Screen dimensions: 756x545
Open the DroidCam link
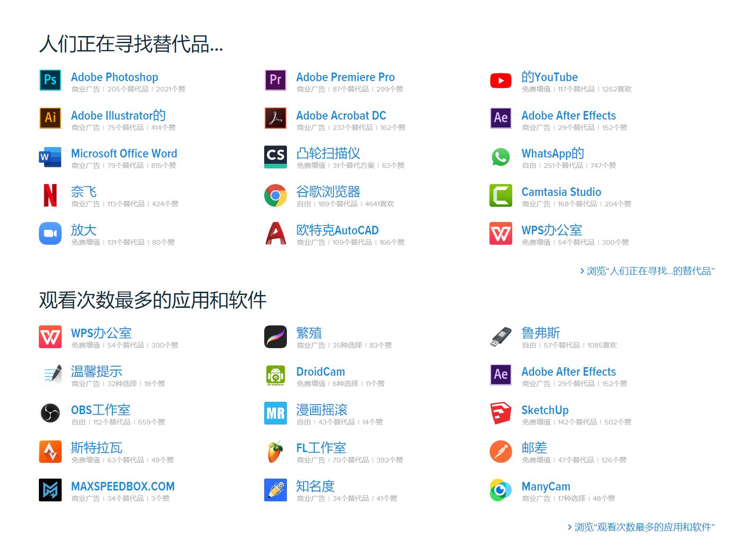point(321,371)
